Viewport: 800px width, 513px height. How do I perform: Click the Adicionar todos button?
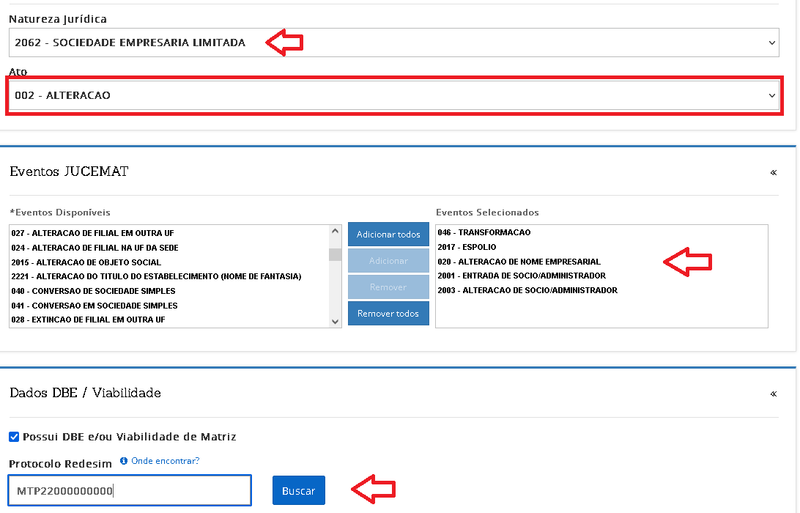(x=388, y=234)
